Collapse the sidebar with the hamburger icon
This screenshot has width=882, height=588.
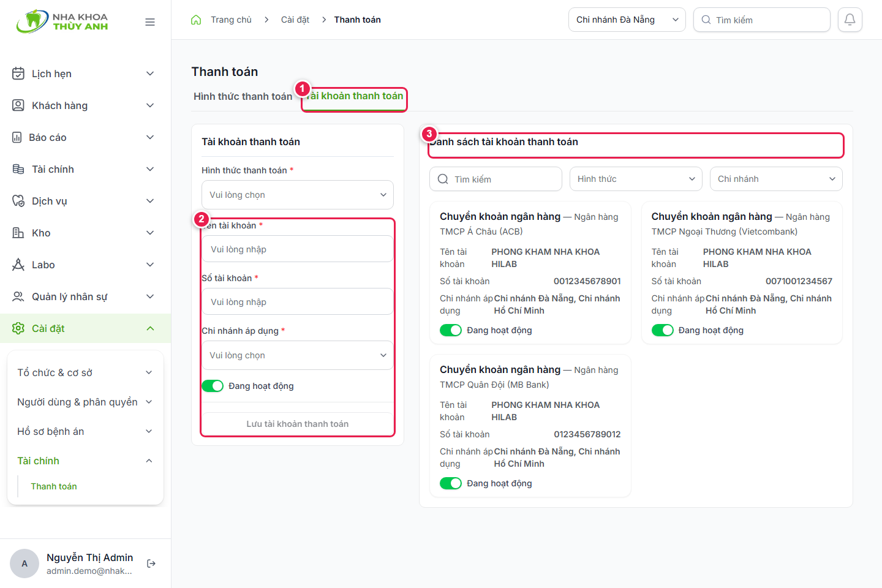[150, 22]
